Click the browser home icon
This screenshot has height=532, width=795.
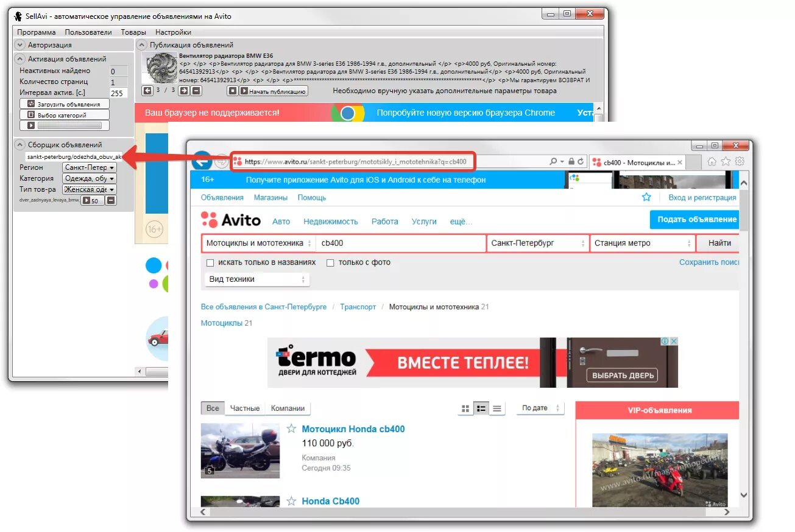pos(712,161)
